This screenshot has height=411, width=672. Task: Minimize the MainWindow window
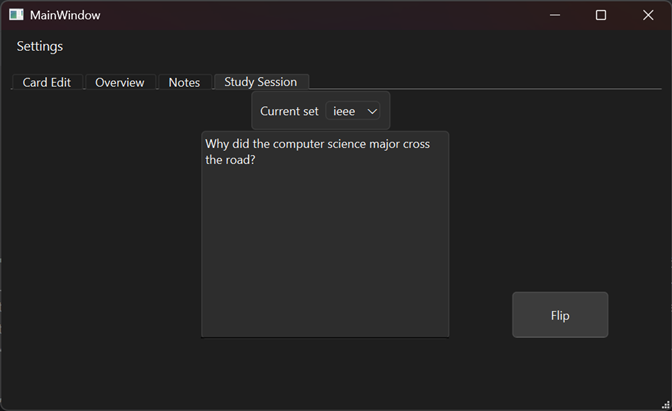[x=555, y=15]
